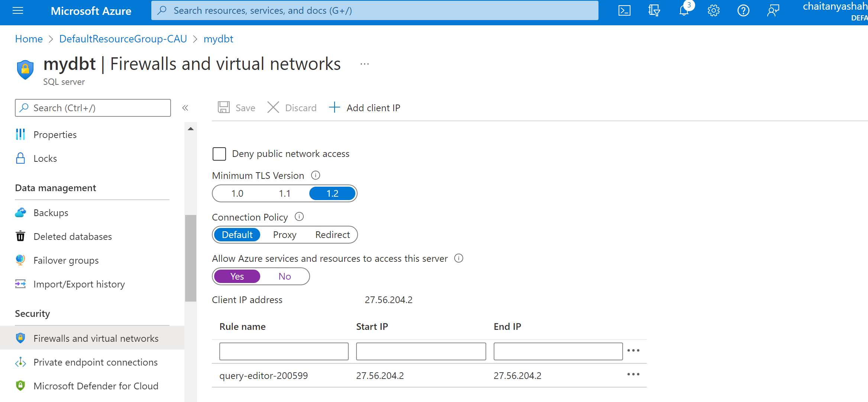The image size is (868, 402).
Task: Send feedback to Microsoft
Action: click(x=773, y=10)
